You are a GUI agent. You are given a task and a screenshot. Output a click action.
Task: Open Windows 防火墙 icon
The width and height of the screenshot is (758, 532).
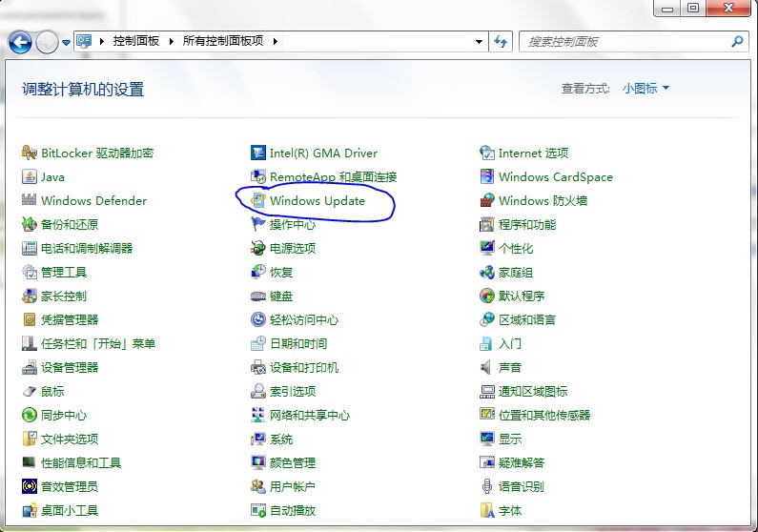(487, 200)
